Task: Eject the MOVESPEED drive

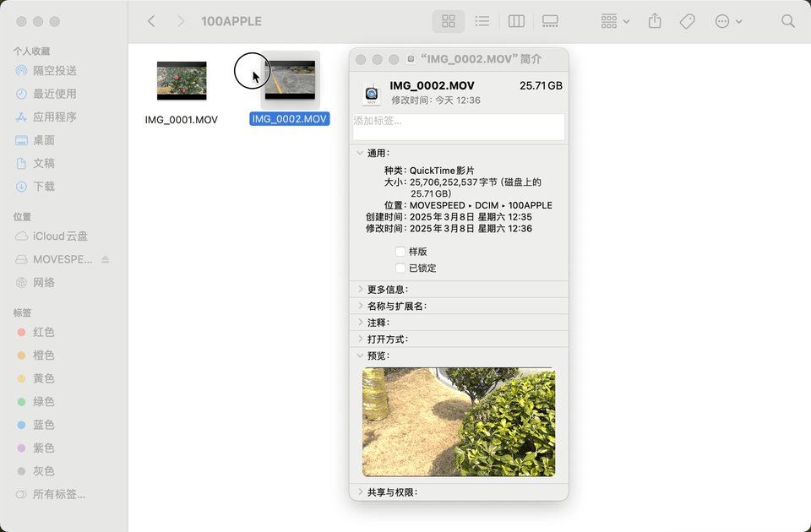Action: (x=106, y=259)
